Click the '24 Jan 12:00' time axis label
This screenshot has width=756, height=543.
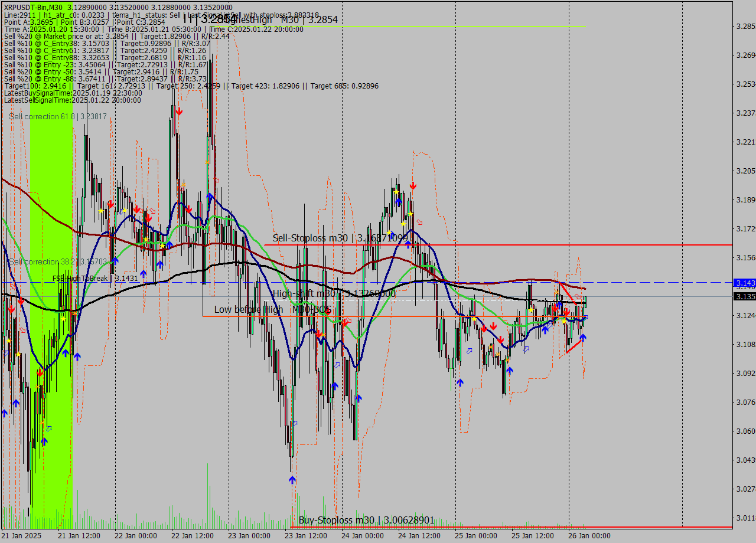point(419,536)
